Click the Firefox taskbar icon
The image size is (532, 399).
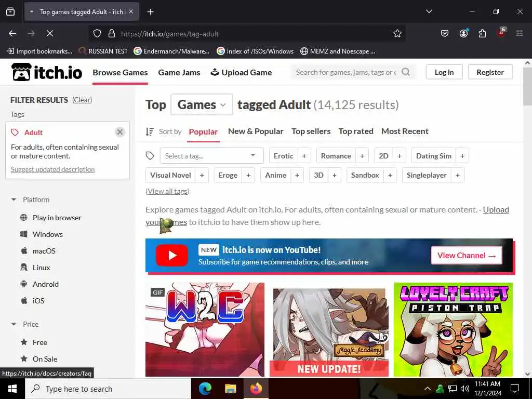coord(256,389)
